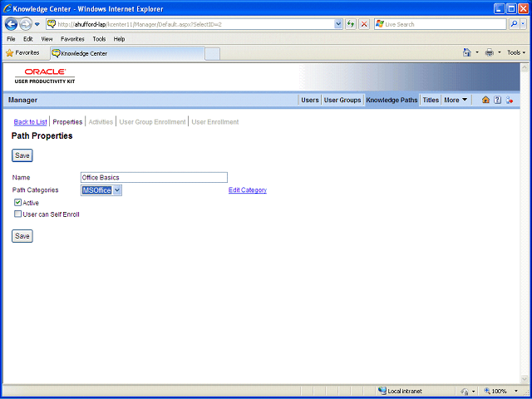Image resolution: width=532 pixels, height=399 pixels.
Task: Click the Local intranet zone status icon
Action: click(x=382, y=391)
